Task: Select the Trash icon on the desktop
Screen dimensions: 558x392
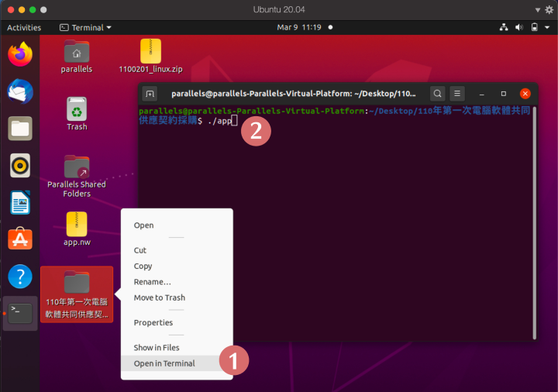Action: coord(77,114)
